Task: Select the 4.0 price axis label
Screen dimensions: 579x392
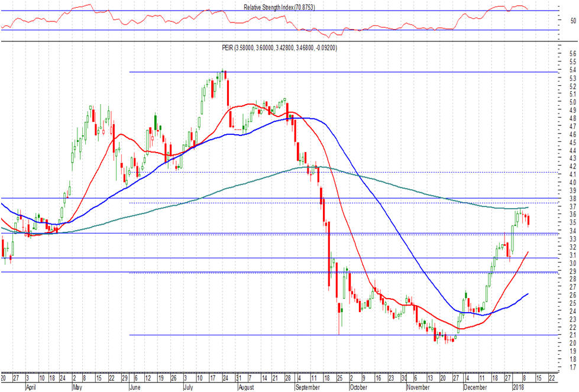Action: tap(572, 182)
